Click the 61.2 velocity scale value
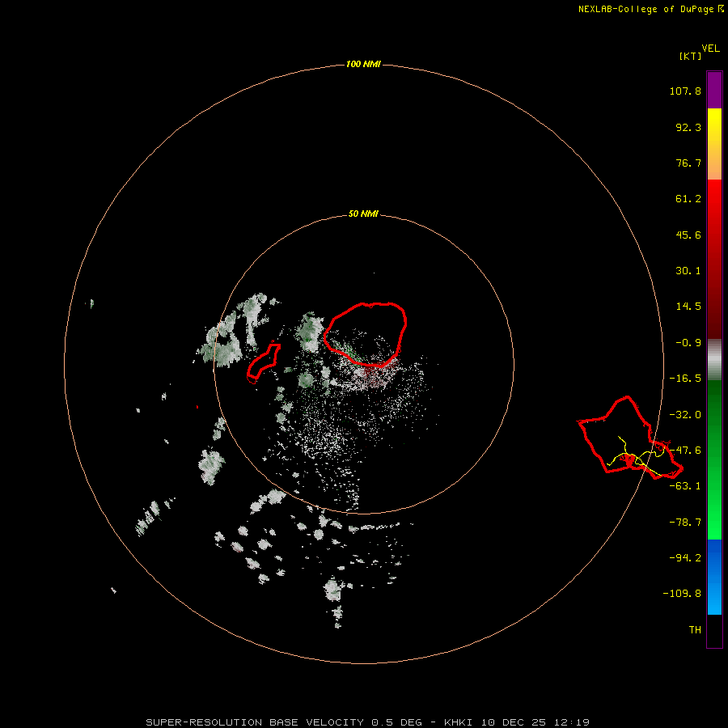Image resolution: width=728 pixels, height=728 pixels. [688, 199]
